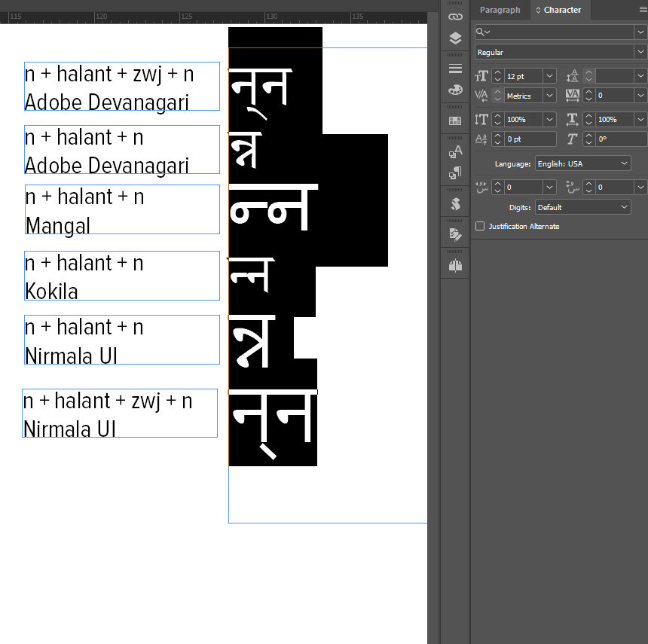
Task: Switch to the Paragraph tab
Action: pos(500,10)
